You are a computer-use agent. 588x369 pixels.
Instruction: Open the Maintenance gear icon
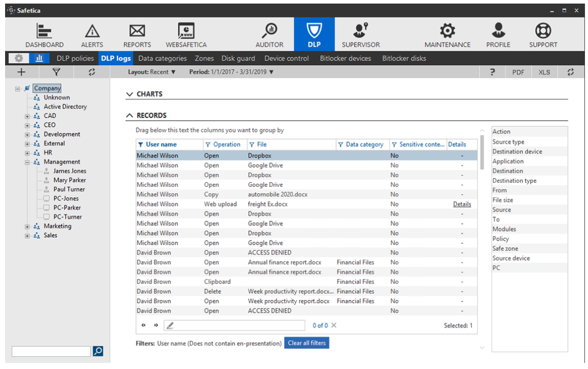[447, 32]
